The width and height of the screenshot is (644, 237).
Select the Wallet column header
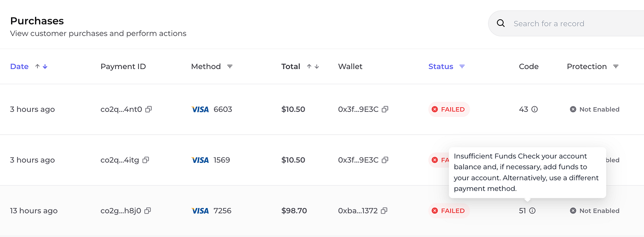coord(350,67)
